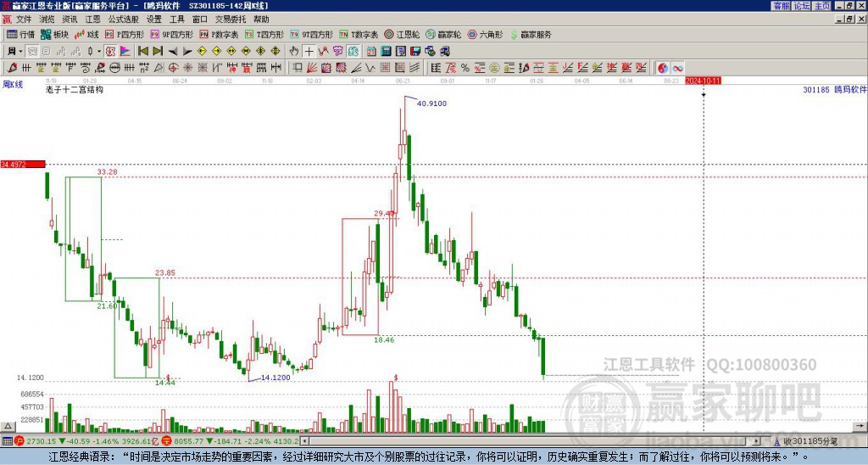
Task: Click the 论坛 forum button
Action: tap(802, 6)
